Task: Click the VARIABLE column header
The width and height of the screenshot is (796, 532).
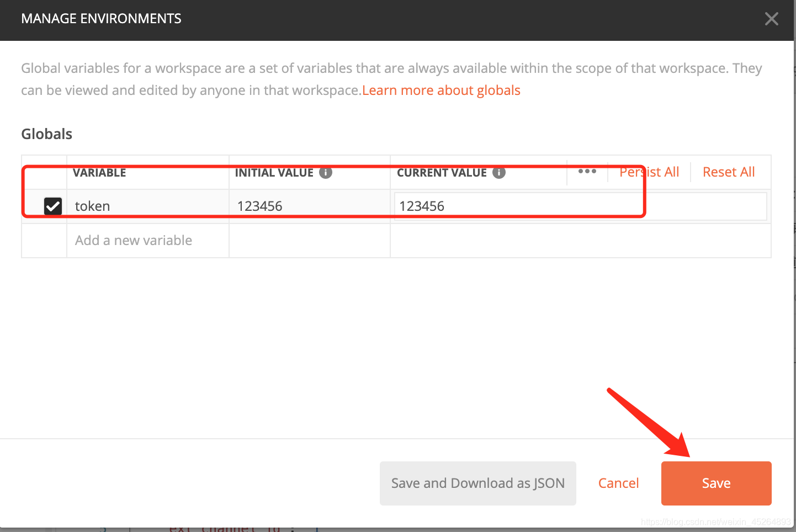Action: [x=99, y=173]
